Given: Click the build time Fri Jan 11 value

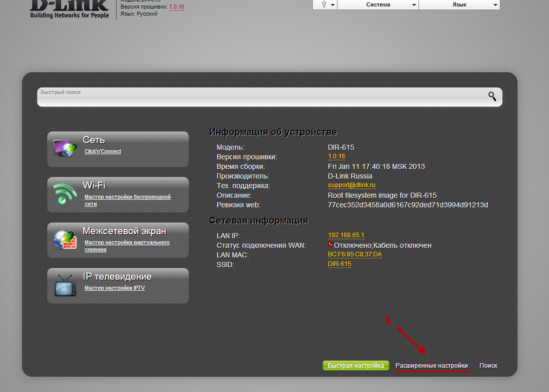Looking at the screenshot, I should [376, 167].
